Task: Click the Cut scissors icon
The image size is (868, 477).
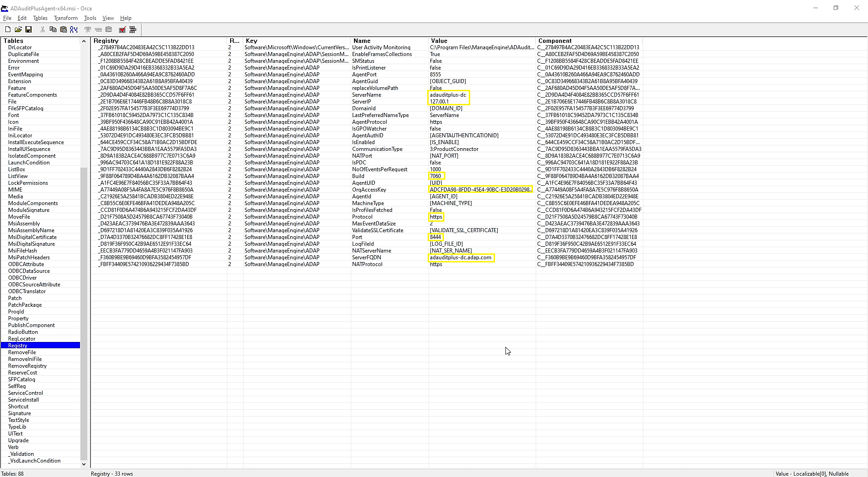Action: click(42, 29)
